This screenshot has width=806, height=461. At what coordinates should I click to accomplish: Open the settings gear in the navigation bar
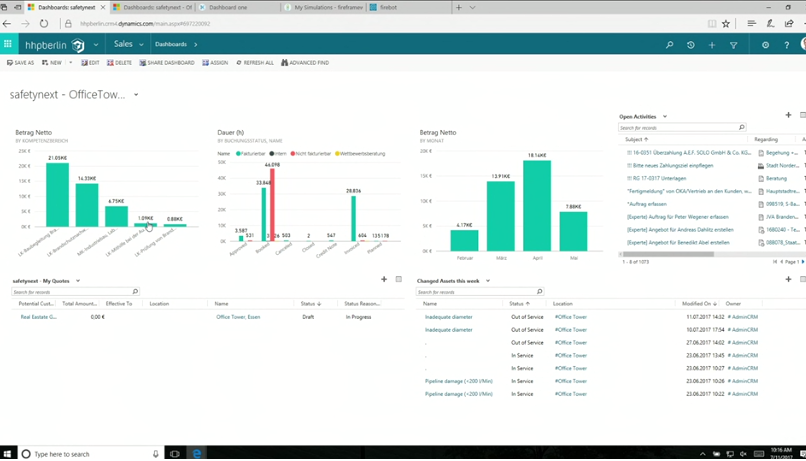pos(765,44)
